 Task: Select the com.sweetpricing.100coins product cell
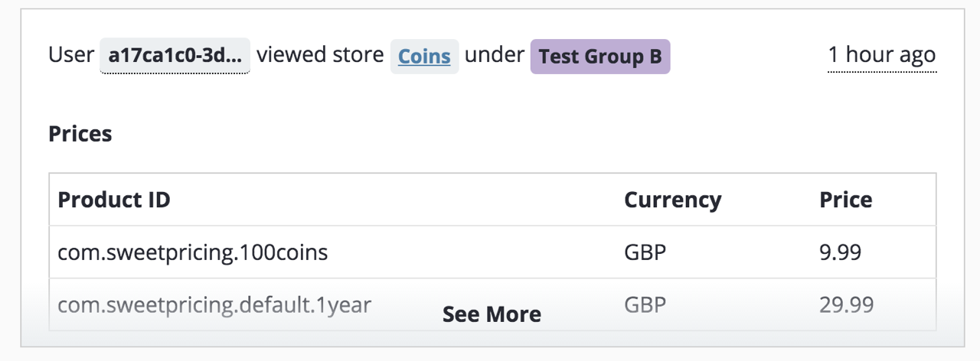(x=193, y=252)
